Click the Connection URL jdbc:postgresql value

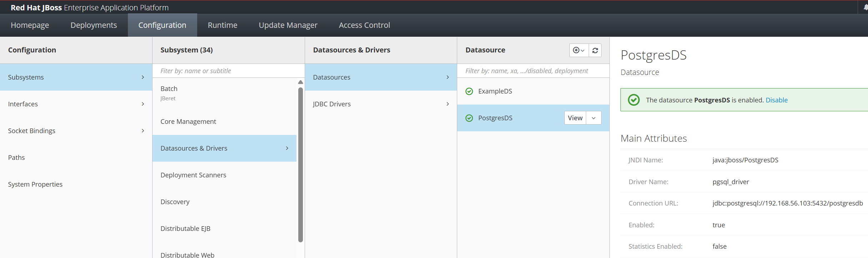click(788, 203)
